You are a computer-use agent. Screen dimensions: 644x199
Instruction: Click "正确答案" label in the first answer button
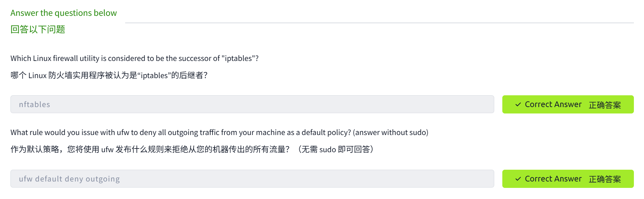coord(605,105)
